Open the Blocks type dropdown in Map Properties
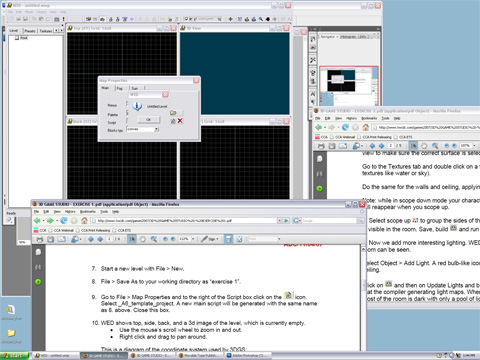The width and height of the screenshot is (480, 360). click(x=156, y=129)
